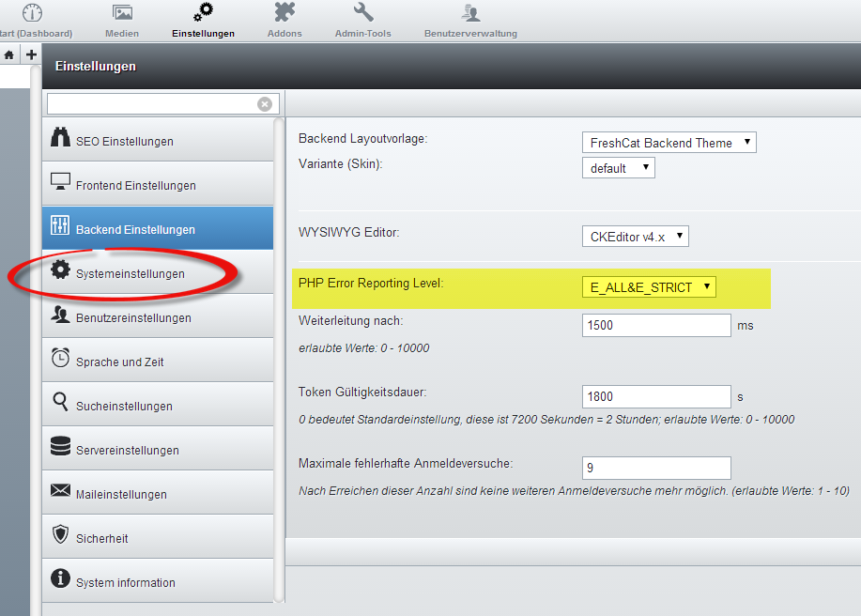
Task: Click the plus icon beside home tab
Action: [31, 55]
